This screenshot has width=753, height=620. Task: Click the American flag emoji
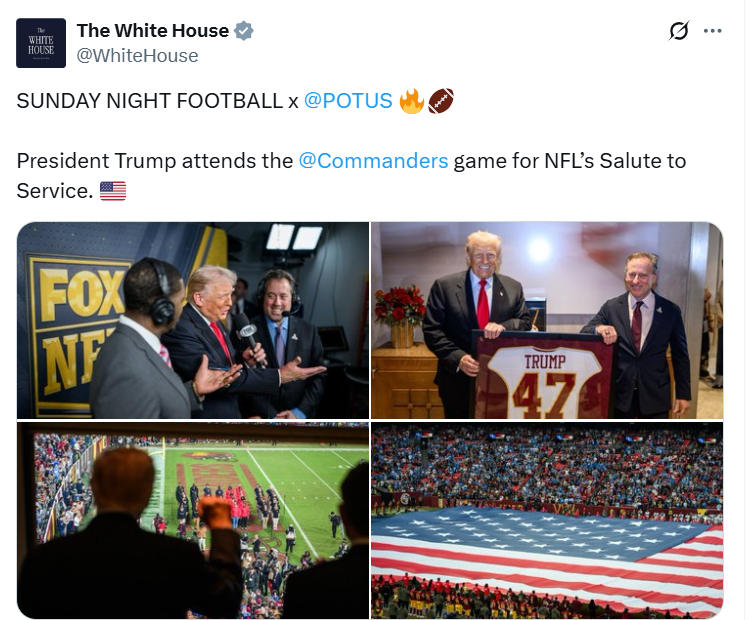[113, 191]
